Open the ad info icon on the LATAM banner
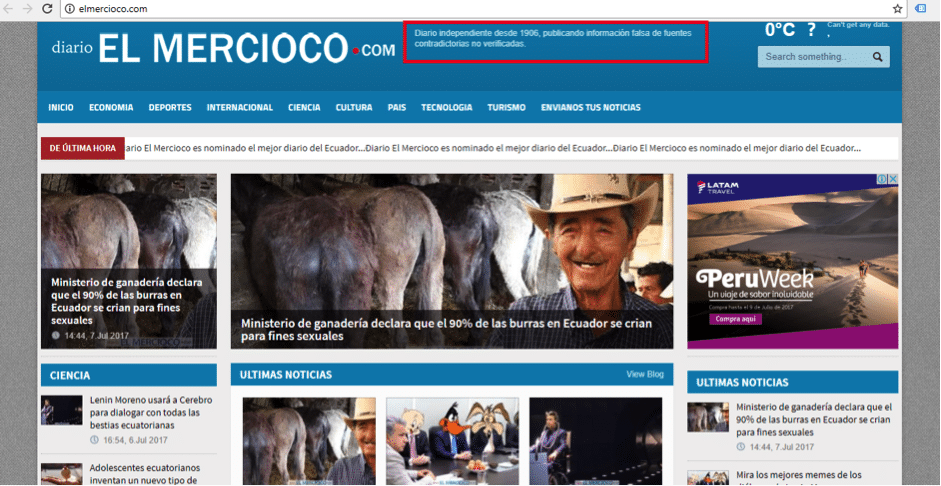Image resolution: width=941 pixels, height=486 pixels. (x=882, y=180)
